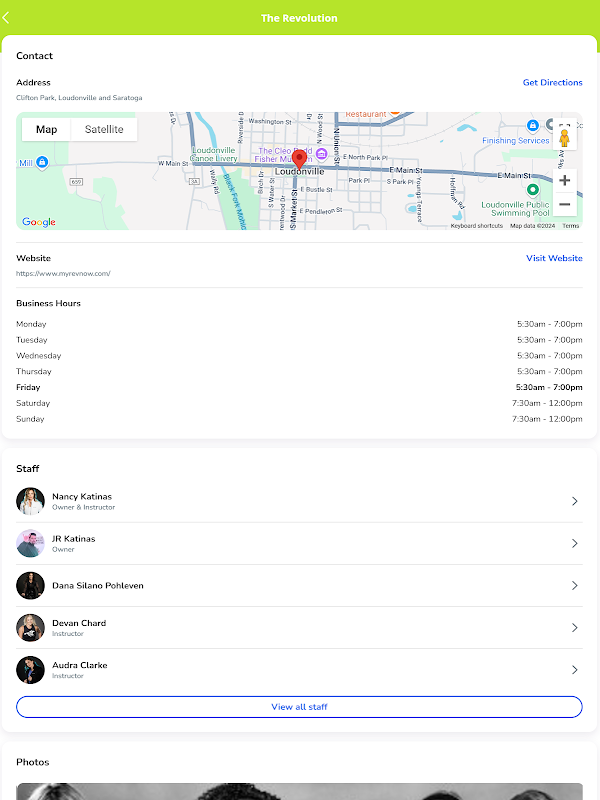The height and width of the screenshot is (800, 600).
Task: Open Devan Chard profile chevron
Action: click(574, 628)
